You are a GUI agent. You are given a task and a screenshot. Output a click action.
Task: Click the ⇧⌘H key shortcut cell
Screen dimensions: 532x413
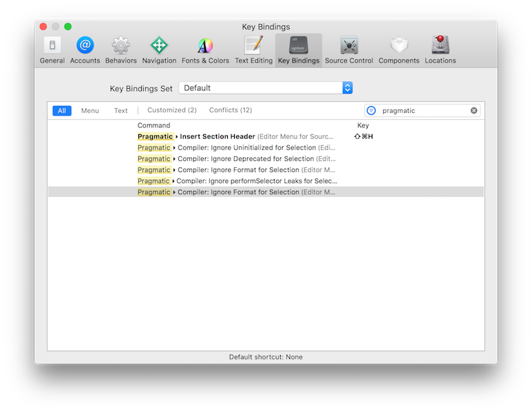[363, 136]
